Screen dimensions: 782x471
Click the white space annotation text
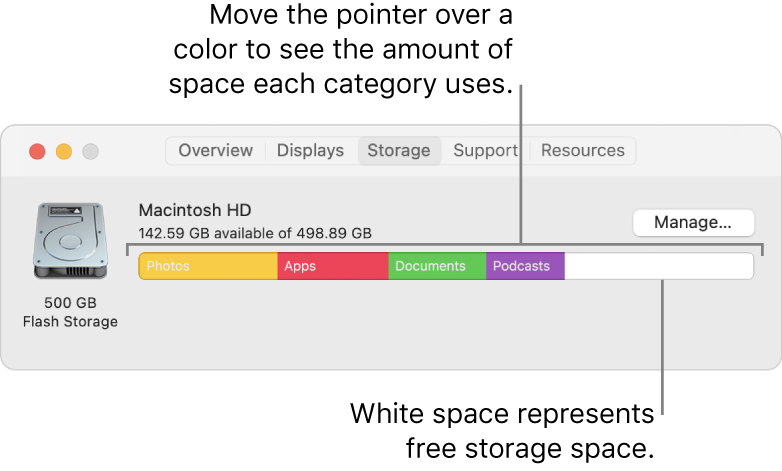click(502, 428)
